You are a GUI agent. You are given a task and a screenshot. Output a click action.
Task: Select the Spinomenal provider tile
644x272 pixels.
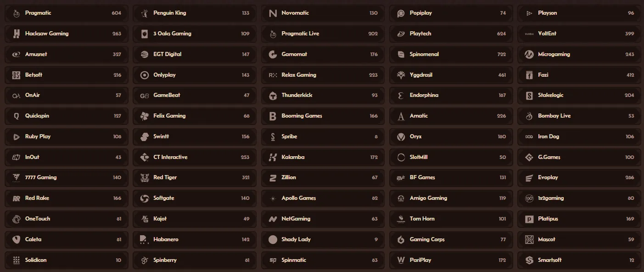[x=451, y=54]
